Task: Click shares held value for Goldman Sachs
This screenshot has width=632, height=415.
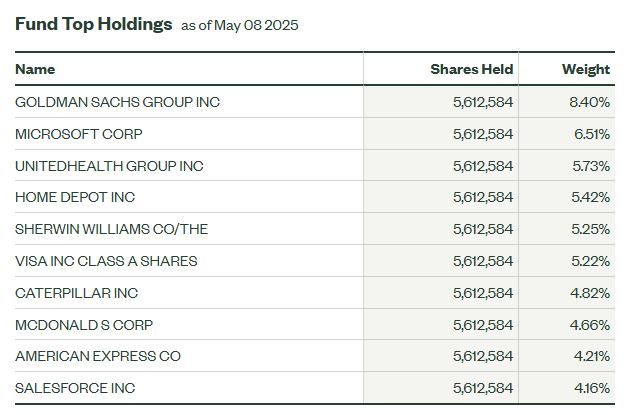Action: click(x=483, y=102)
